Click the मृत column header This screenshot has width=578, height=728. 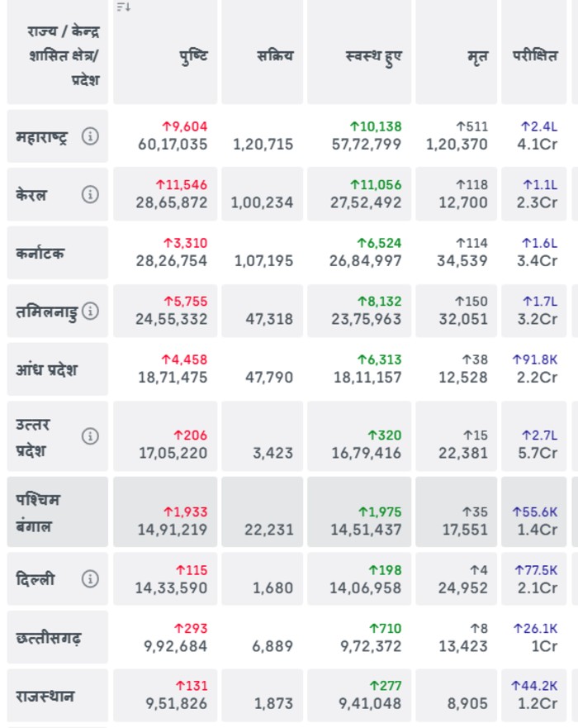click(x=476, y=57)
